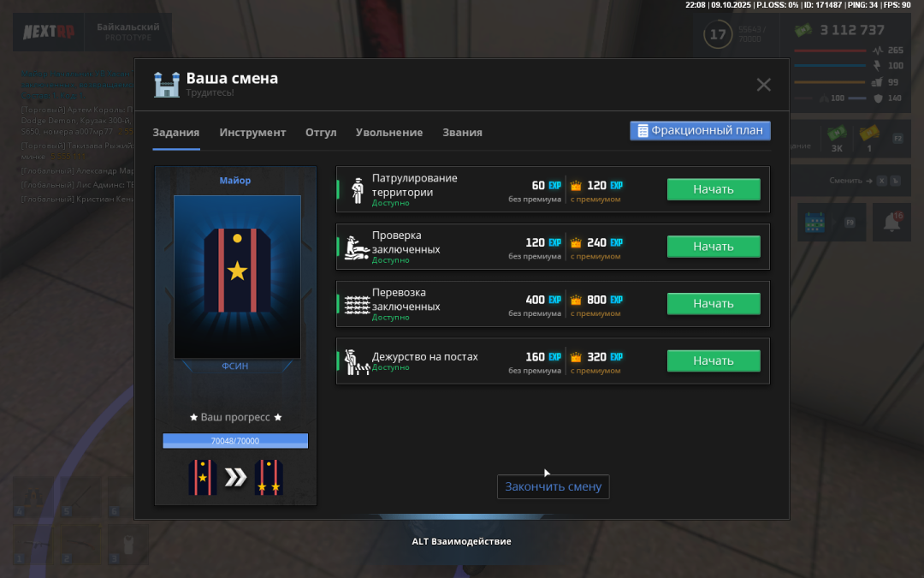Click the current rank one-star epaulette icon
This screenshot has width=924, height=578.
coord(203,478)
